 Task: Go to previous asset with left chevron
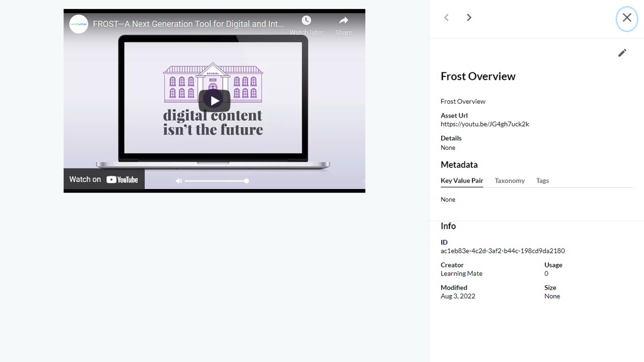point(446,18)
